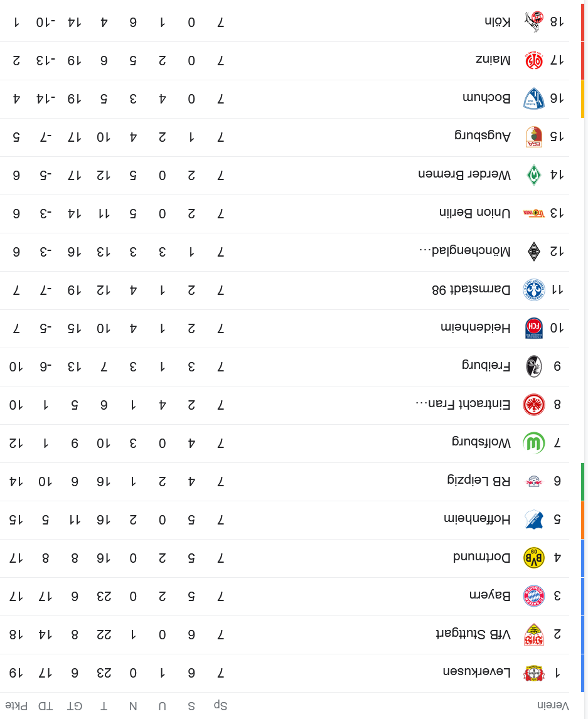Click the Köln club crest
The image size is (588, 719).
(x=534, y=23)
